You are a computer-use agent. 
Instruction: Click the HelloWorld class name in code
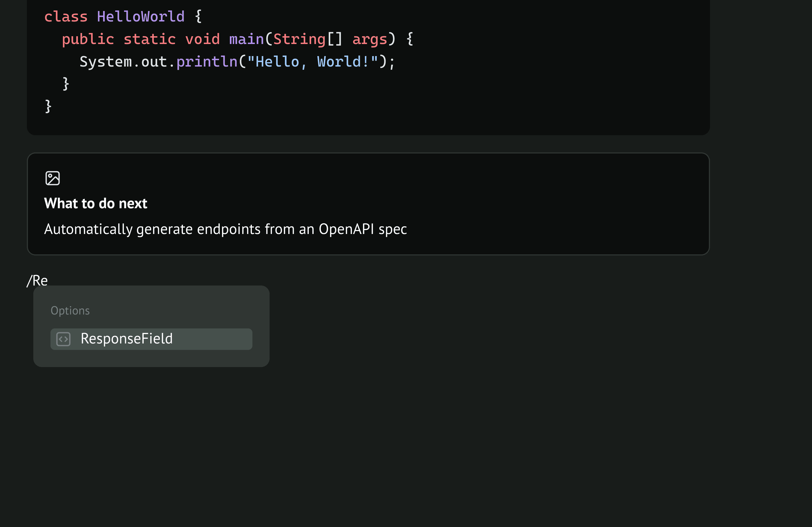[140, 17]
